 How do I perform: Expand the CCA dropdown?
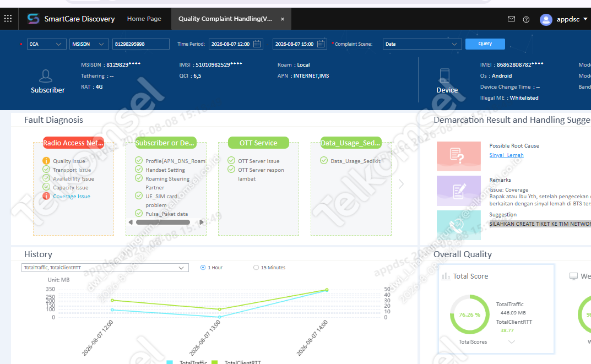47,44
